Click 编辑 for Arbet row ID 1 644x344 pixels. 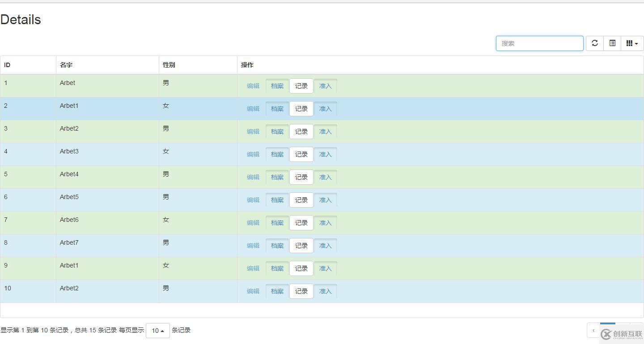click(x=253, y=86)
